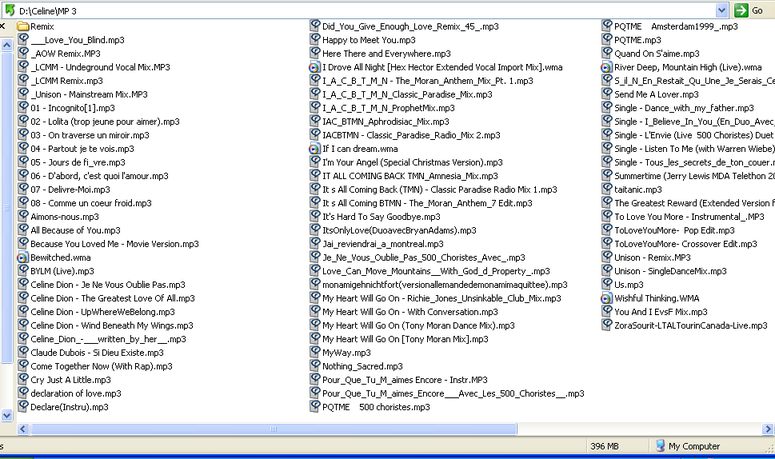This screenshot has width=775, height=459.
Task: Select 04 - Partout je te vois.mp3
Action: 83,149
